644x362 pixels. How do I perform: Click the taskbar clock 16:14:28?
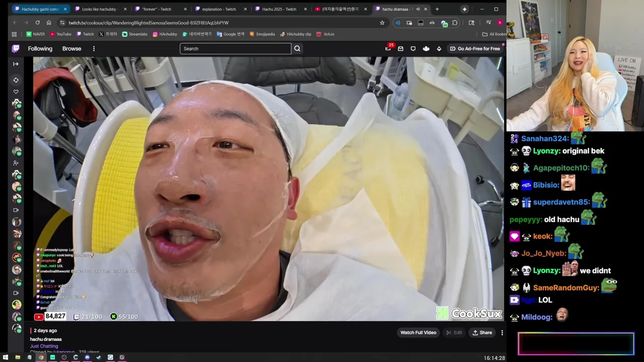(494, 358)
